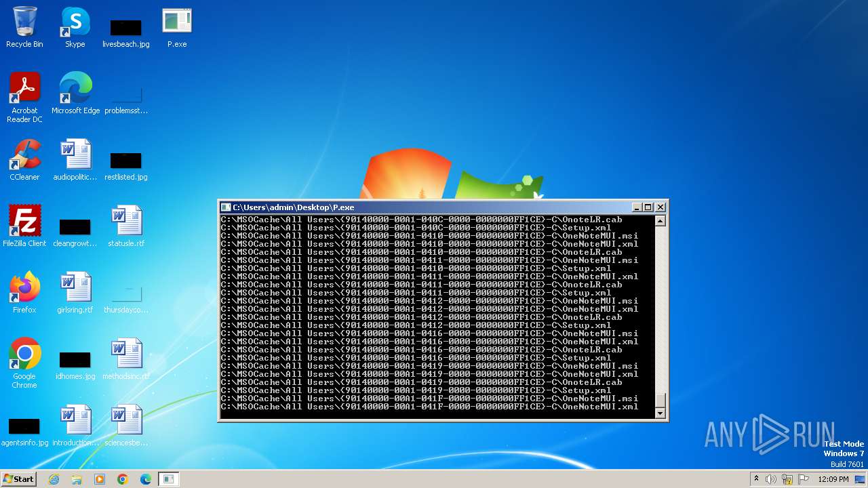Image resolution: width=868 pixels, height=488 pixels.
Task: Launch Windows Media Player from taskbar
Action: click(100, 479)
